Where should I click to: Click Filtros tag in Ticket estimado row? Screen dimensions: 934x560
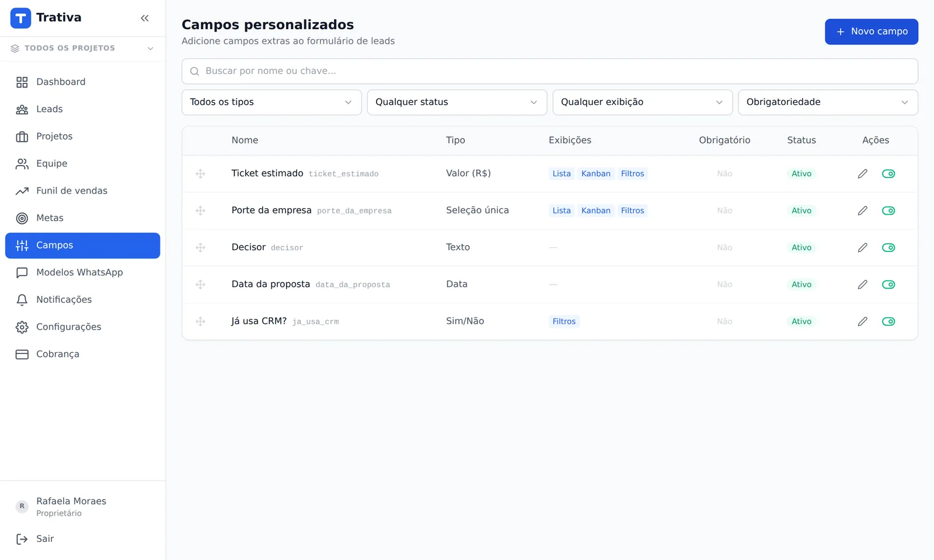pyautogui.click(x=633, y=174)
